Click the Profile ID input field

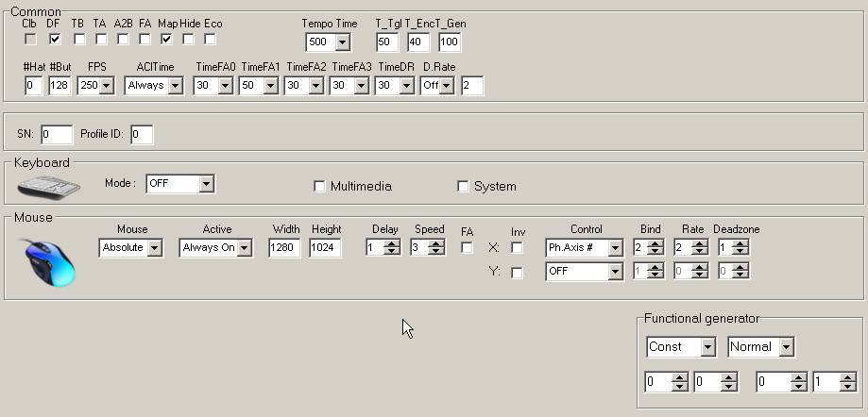pyautogui.click(x=142, y=134)
